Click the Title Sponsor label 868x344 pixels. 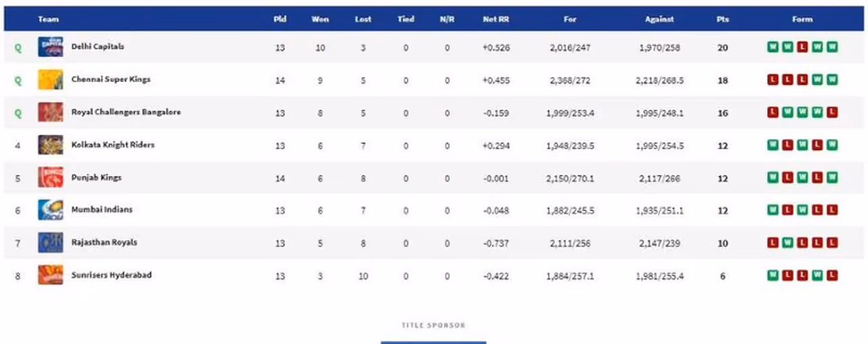433,326
